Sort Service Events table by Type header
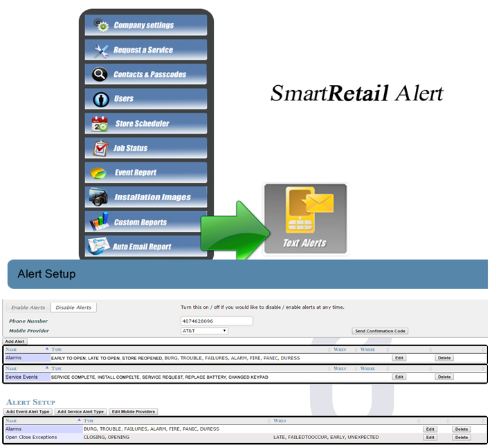Screen dimensions: 492x448 point(191,368)
